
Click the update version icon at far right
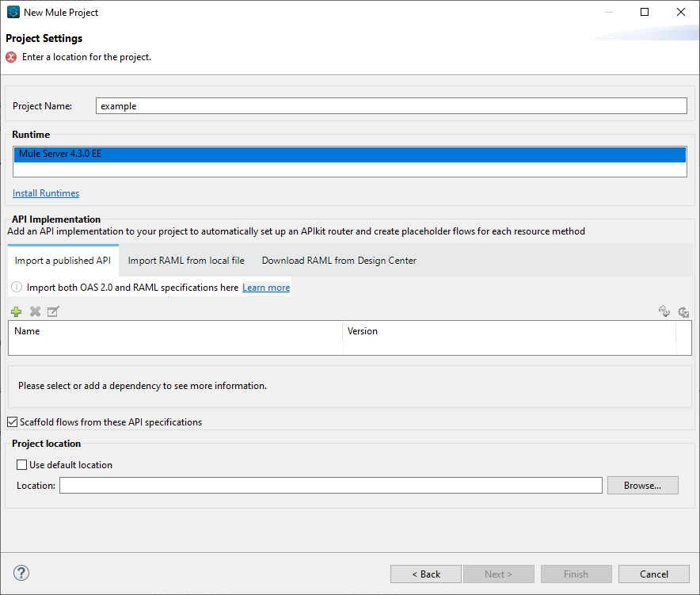coord(683,312)
